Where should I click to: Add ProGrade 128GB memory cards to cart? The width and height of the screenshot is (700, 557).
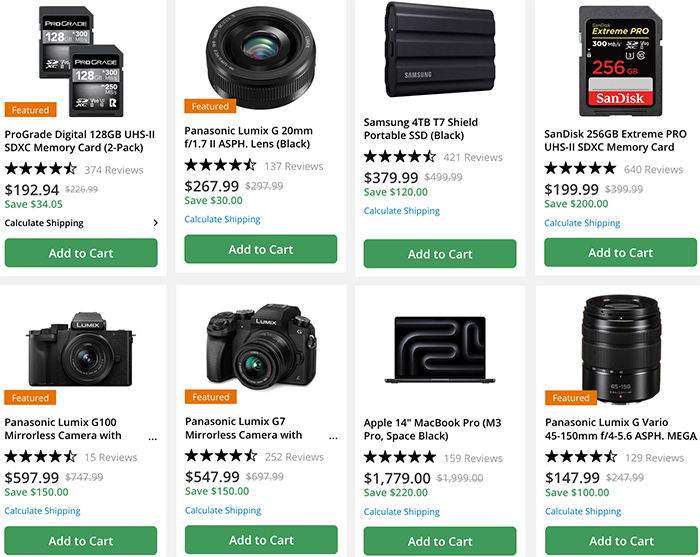(x=81, y=253)
